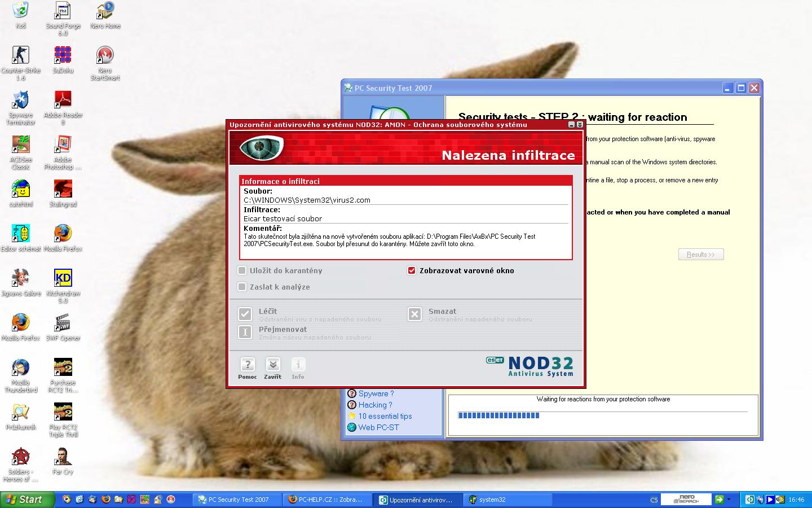This screenshot has height=508, width=812.
Task: Click the text Eicar testovací soubor
Action: click(x=283, y=218)
